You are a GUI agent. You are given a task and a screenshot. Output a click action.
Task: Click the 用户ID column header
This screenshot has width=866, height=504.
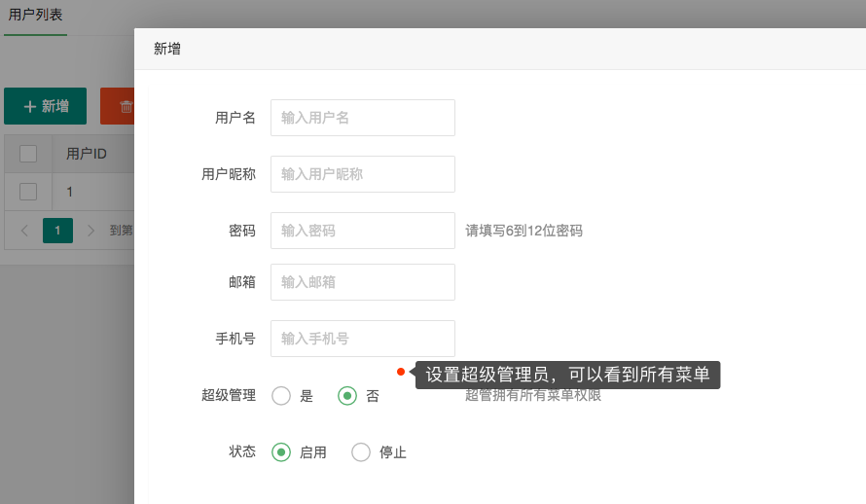(86, 154)
